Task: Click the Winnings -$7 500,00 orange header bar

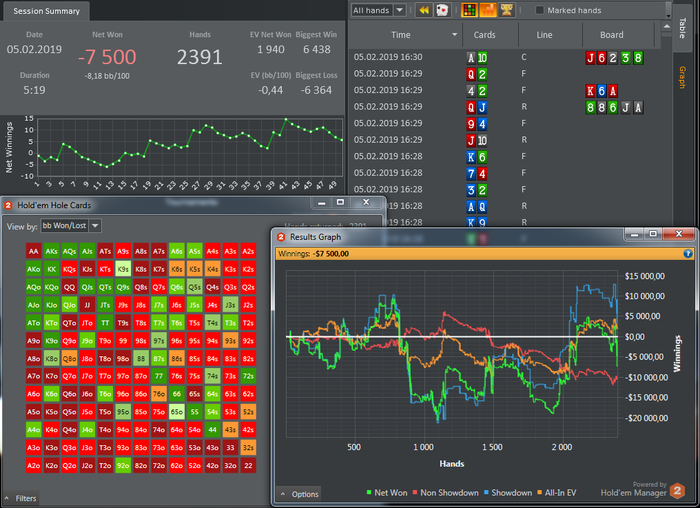Action: point(484,254)
